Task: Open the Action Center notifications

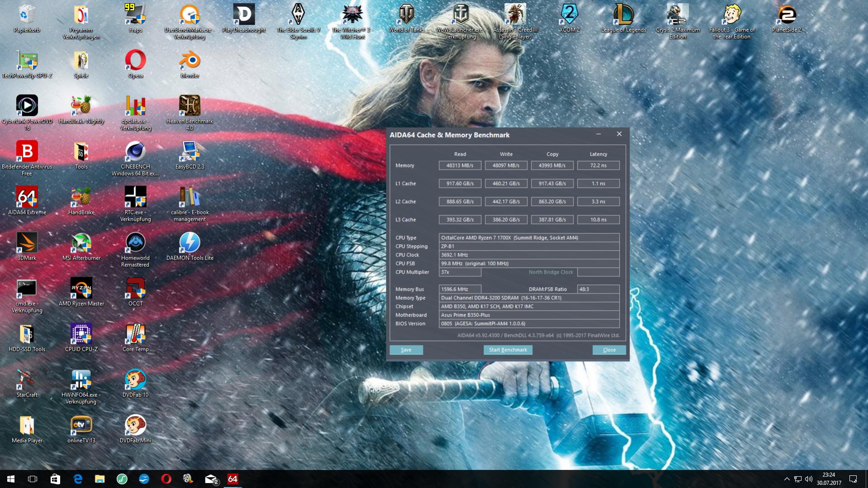Action: (x=853, y=479)
